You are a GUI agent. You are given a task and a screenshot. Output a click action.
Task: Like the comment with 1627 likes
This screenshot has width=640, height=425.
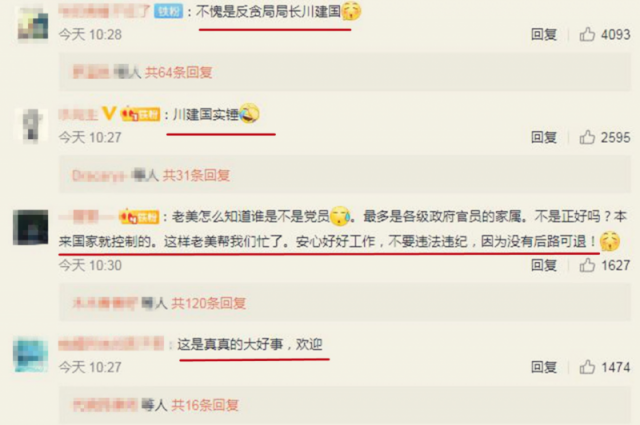tap(587, 265)
